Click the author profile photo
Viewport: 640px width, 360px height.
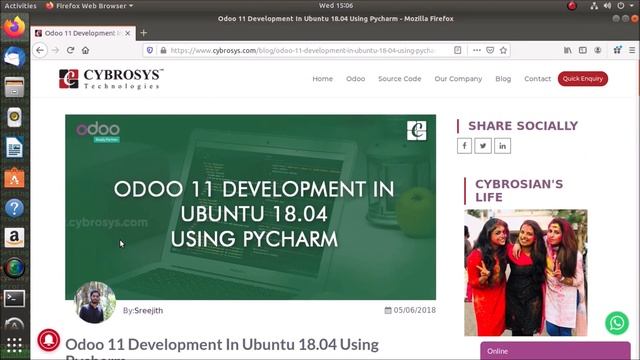click(x=96, y=302)
